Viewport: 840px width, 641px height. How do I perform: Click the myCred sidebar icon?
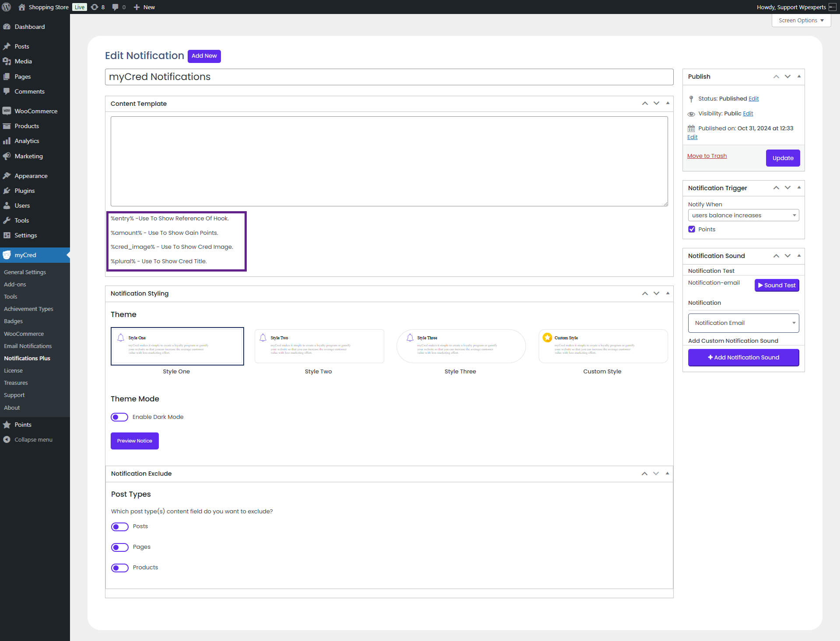(7, 255)
